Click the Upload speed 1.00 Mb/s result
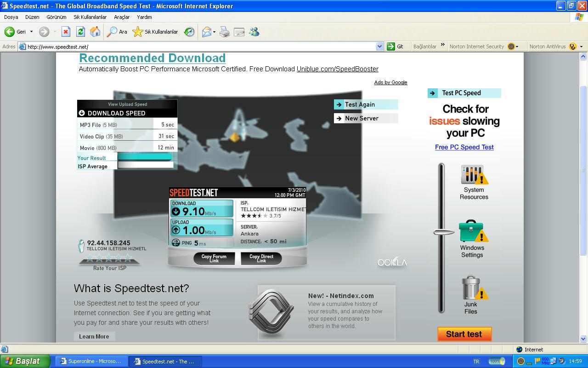The image size is (588, 368). [202, 227]
